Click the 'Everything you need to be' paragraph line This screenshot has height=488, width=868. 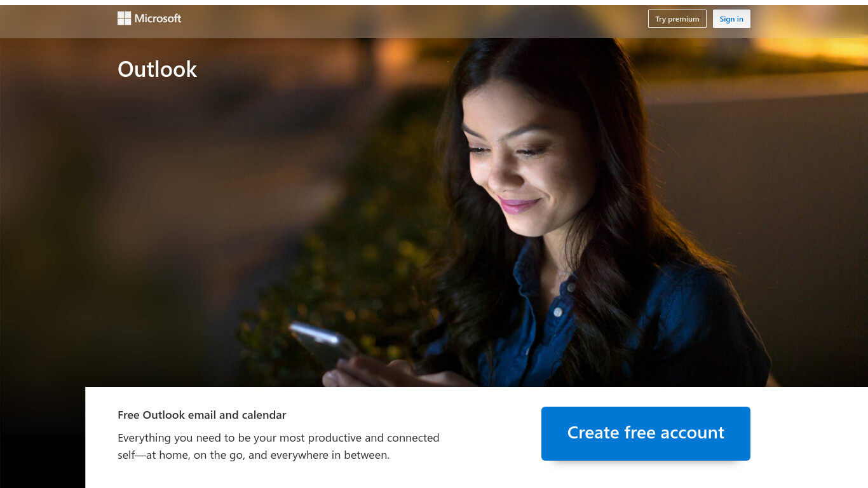coord(278,438)
